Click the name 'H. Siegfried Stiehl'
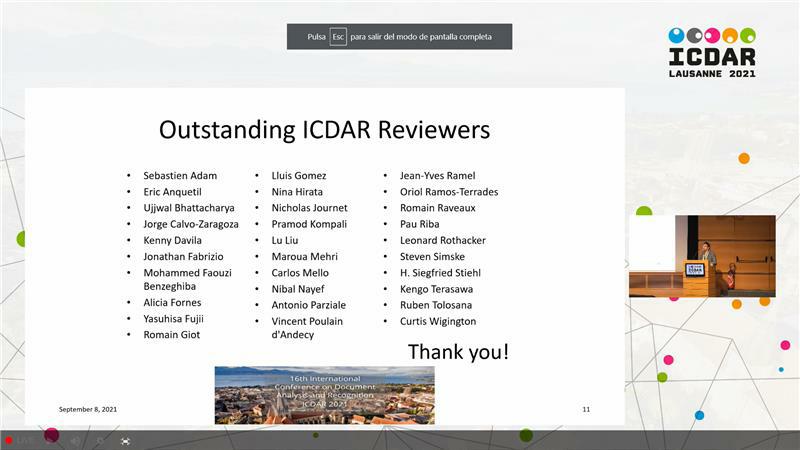Image resolution: width=800 pixels, height=450 pixels. click(x=440, y=273)
